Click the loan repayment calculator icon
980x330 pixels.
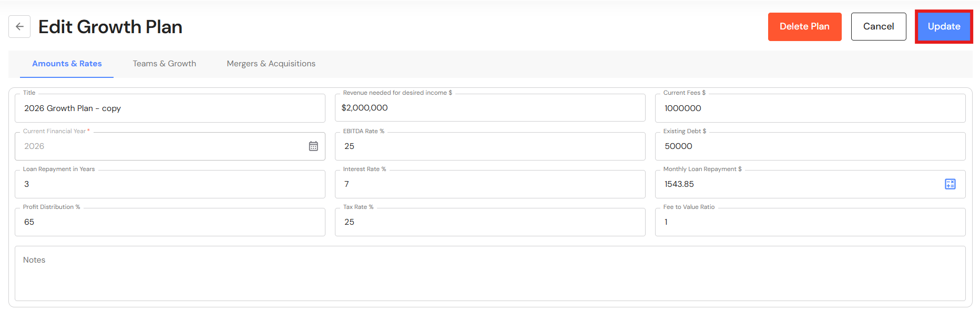(x=950, y=184)
